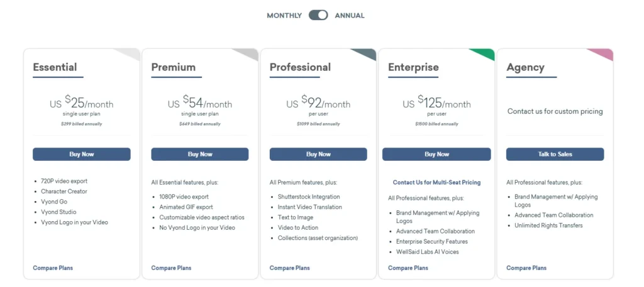Screen dimensions: 644x287
Task: Purchase the Enterprise plan with Buy Now
Action: (436, 154)
